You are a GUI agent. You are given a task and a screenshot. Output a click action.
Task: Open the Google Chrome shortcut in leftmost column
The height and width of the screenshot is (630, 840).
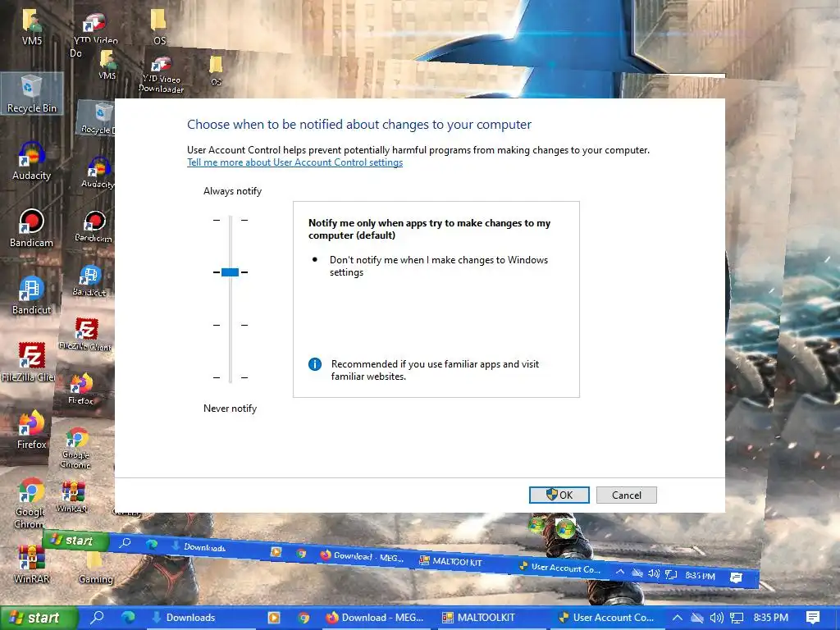pos(31,503)
